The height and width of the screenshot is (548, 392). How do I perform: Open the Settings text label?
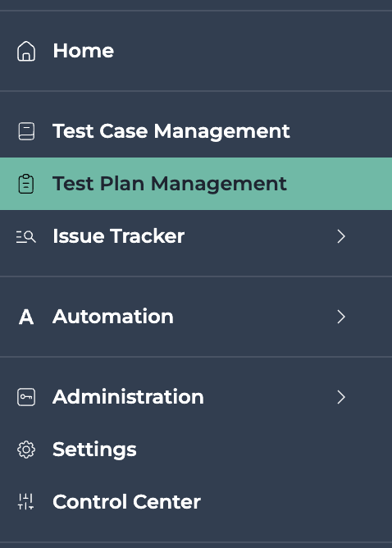click(94, 450)
